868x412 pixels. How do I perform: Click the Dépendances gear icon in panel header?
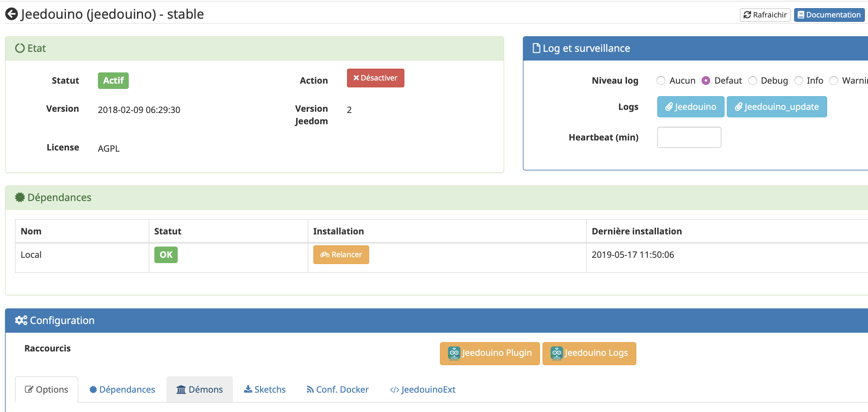click(x=20, y=197)
